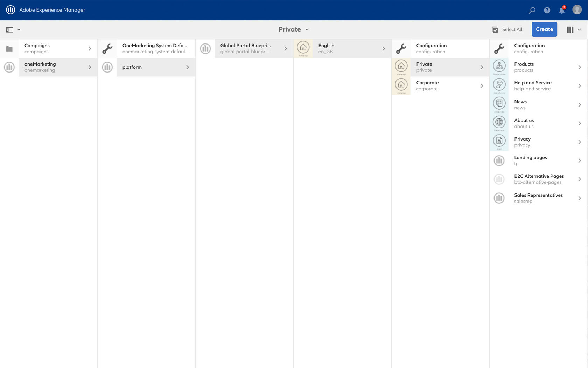Image resolution: width=588 pixels, height=368 pixels.
Task: Select the Campaigns row text
Action: 37,49
